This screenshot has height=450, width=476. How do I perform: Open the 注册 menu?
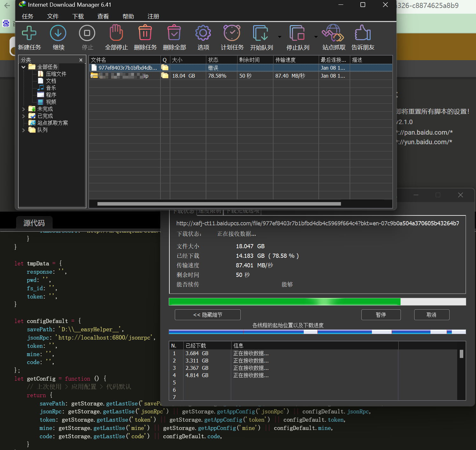click(153, 16)
